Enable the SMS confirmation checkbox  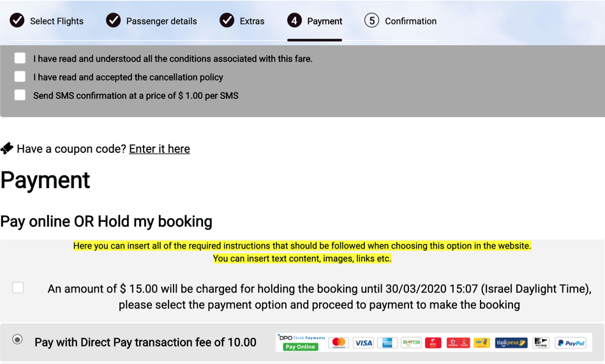pyautogui.click(x=20, y=95)
